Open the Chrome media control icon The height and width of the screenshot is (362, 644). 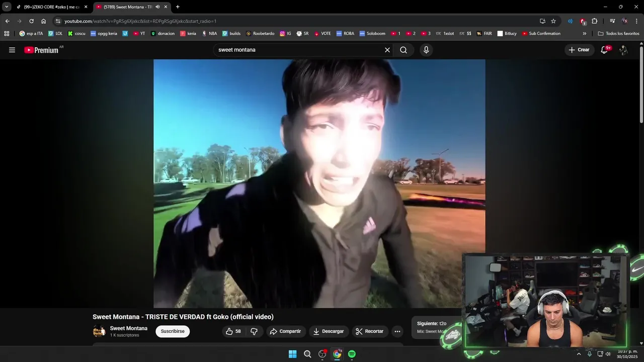(612, 21)
